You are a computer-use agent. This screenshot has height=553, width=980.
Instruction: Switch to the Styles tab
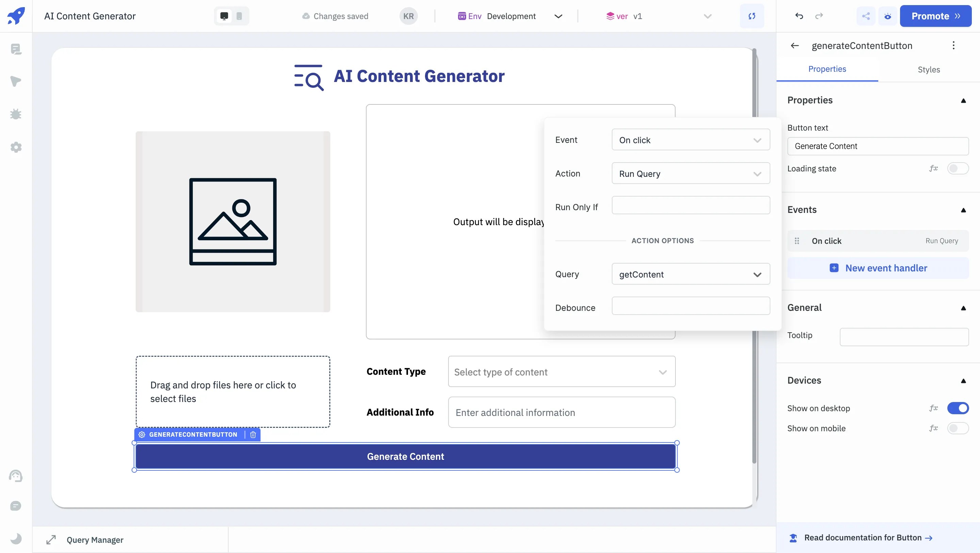[929, 69]
